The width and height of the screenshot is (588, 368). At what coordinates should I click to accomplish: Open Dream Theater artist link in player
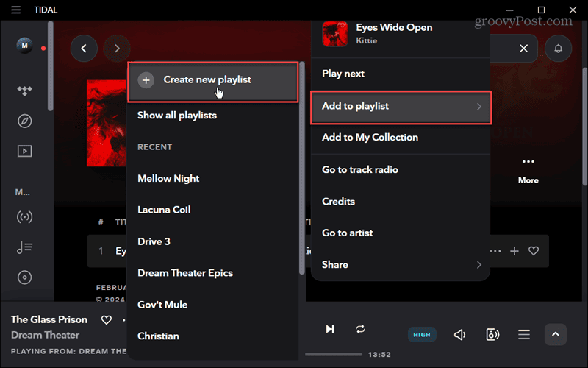45,335
